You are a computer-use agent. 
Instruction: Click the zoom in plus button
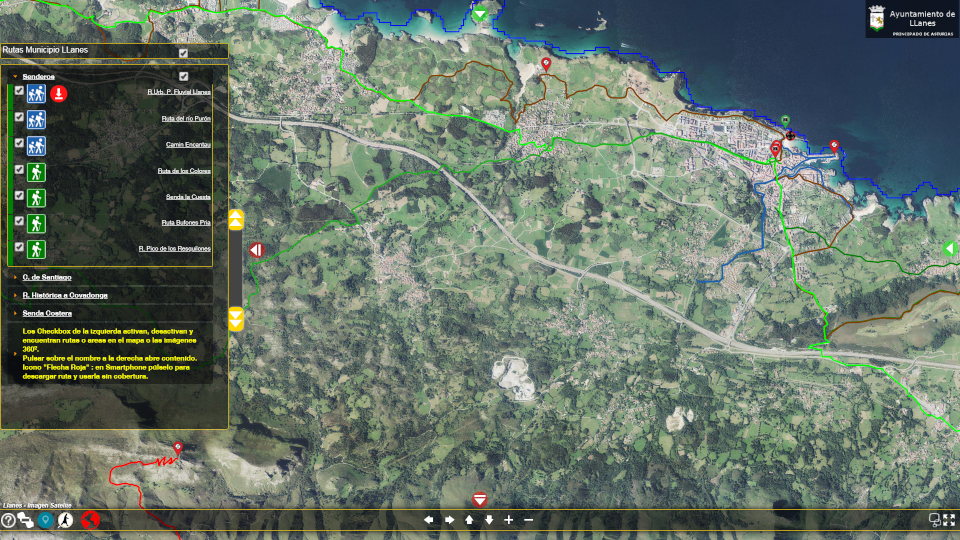[x=509, y=520]
